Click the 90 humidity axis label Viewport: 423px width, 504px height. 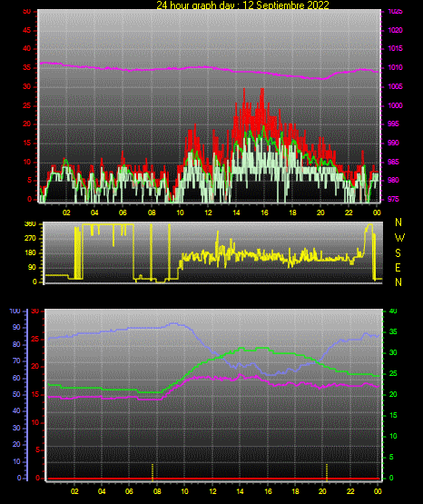click(16, 327)
